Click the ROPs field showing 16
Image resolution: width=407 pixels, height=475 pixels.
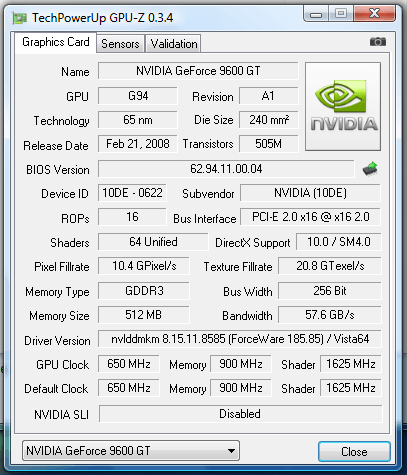(132, 217)
